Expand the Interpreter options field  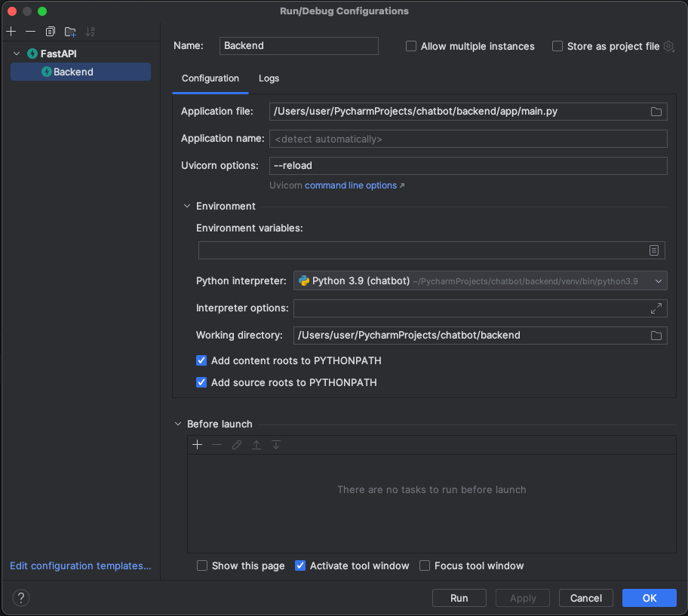(656, 308)
